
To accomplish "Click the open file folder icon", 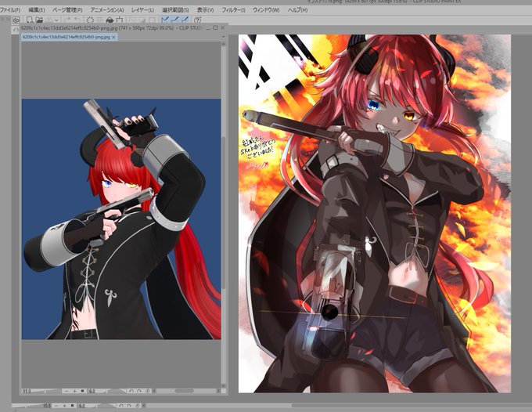I will point(39,20).
